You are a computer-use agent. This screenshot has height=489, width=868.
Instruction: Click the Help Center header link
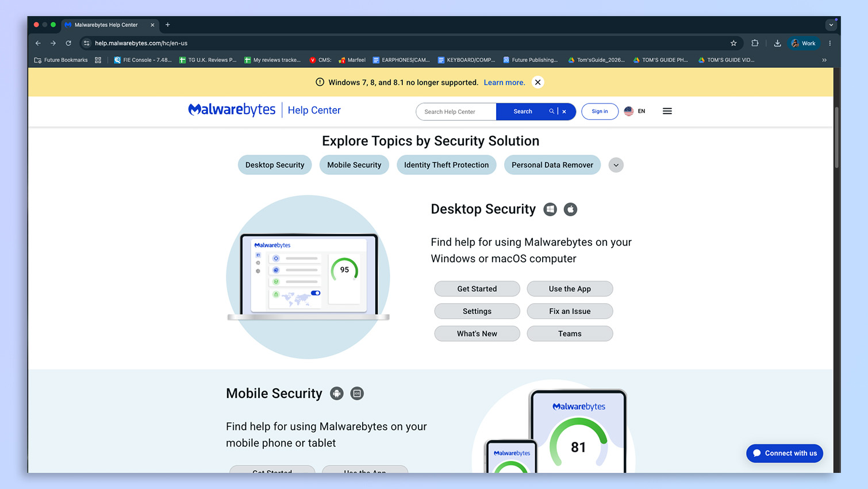pyautogui.click(x=314, y=110)
